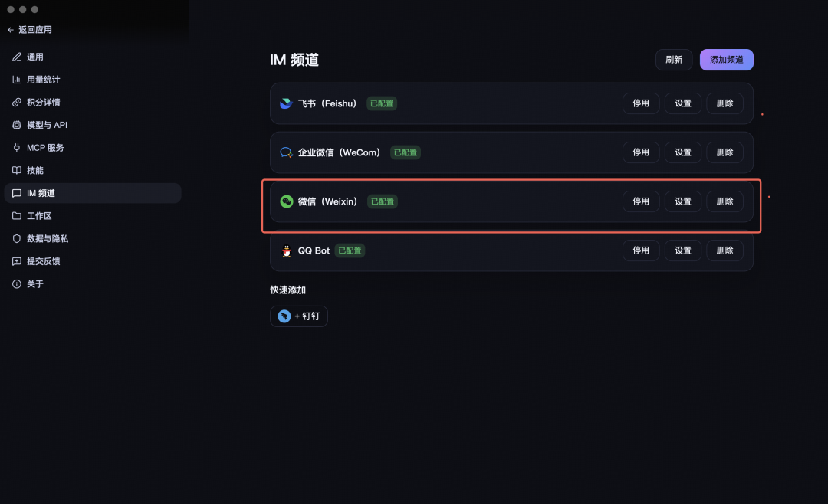Disable the WeCom channel with 停用

pyautogui.click(x=641, y=152)
